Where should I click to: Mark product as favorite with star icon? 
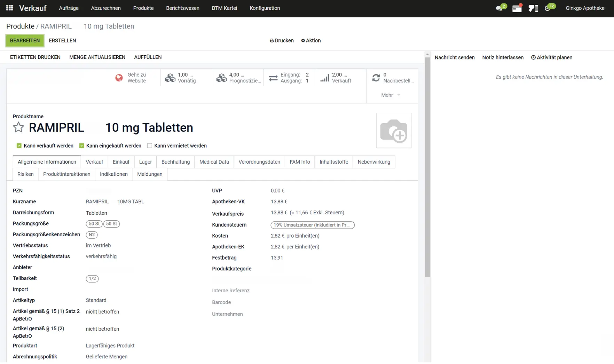pyautogui.click(x=18, y=127)
